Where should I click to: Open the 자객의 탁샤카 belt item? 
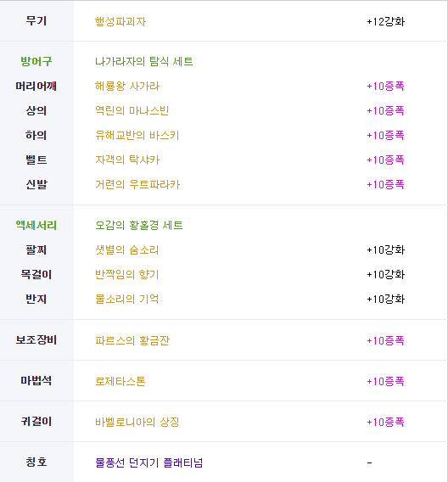pos(127,160)
